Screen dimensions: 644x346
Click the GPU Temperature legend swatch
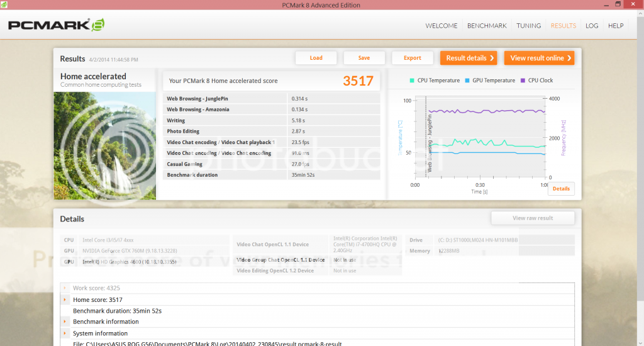467,81
